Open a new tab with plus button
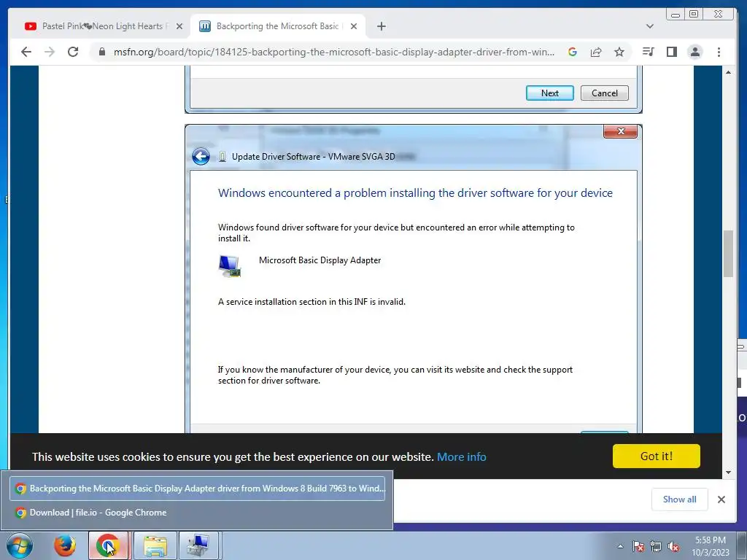The width and height of the screenshot is (747, 560). point(381,26)
